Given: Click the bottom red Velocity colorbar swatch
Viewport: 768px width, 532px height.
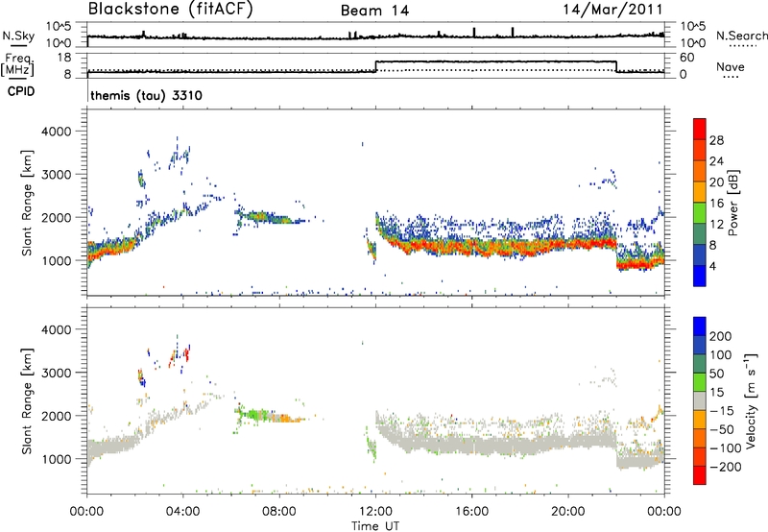Looking at the screenshot, I should (x=700, y=475).
